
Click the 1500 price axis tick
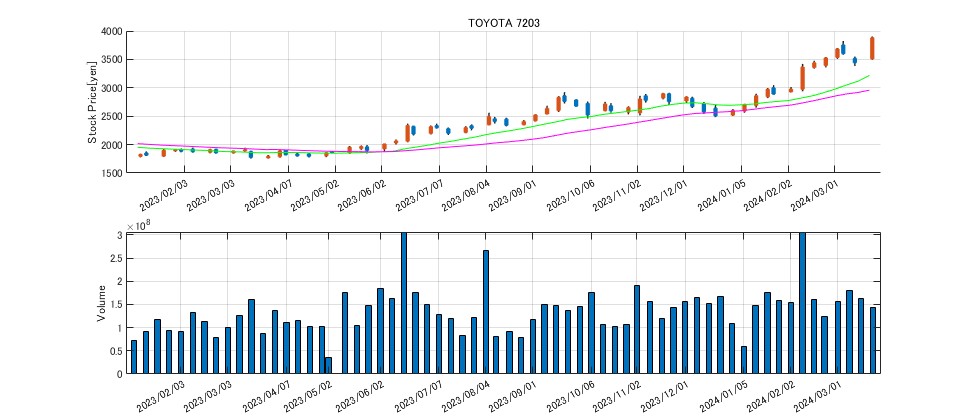(x=111, y=174)
